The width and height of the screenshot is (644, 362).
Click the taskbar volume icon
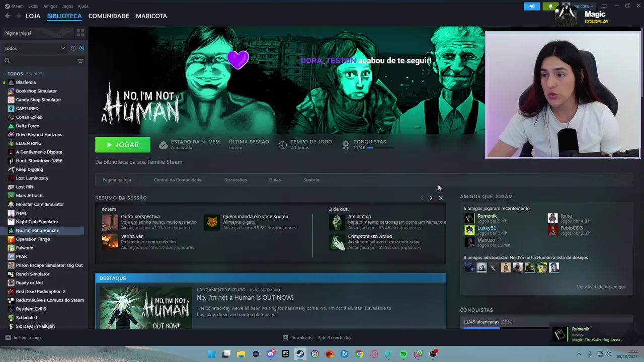pyautogui.click(x=608, y=354)
